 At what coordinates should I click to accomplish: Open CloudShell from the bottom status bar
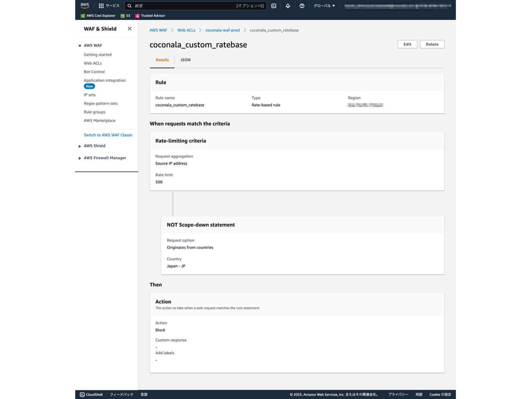pyautogui.click(x=91, y=394)
